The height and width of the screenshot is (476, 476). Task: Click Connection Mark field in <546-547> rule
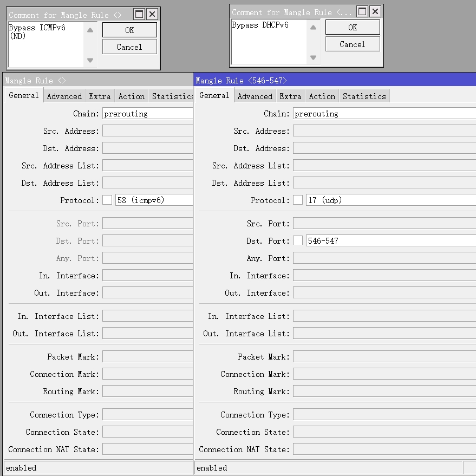tap(384, 374)
